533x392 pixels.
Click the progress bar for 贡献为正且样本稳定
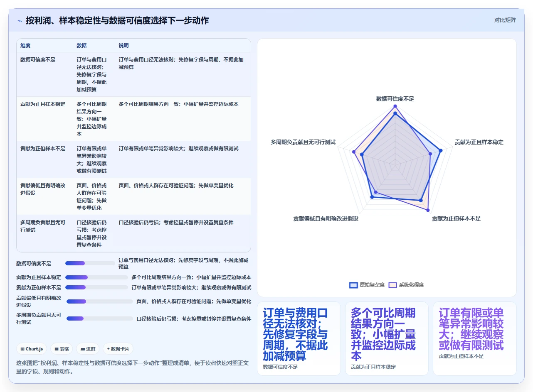point(96,277)
